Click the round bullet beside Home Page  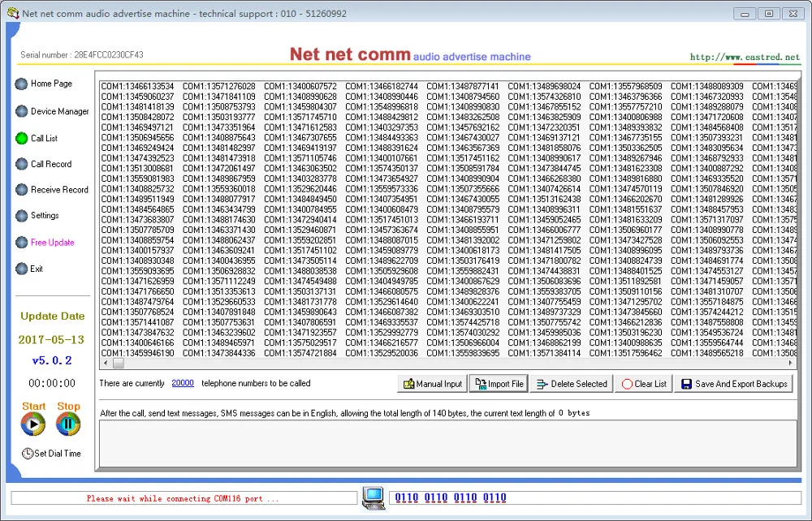click(x=21, y=84)
